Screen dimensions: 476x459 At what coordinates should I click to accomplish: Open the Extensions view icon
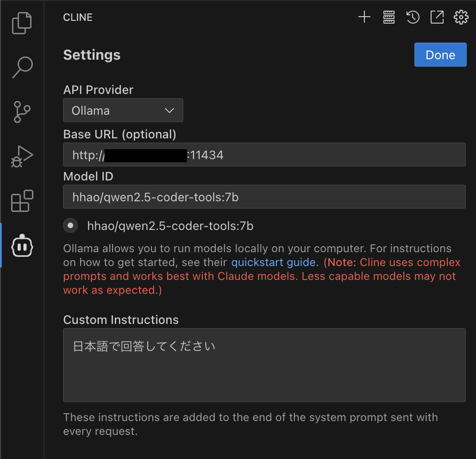coord(22,201)
